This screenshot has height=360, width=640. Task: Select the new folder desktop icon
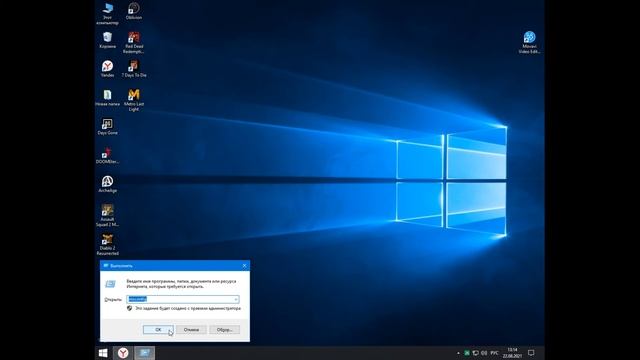click(x=107, y=98)
